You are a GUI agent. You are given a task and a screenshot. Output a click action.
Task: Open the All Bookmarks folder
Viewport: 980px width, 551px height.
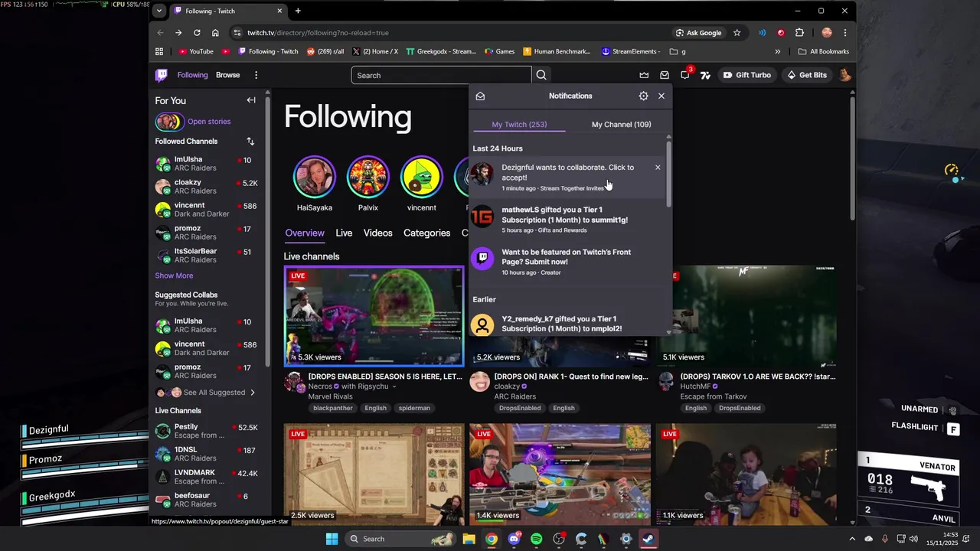click(823, 51)
